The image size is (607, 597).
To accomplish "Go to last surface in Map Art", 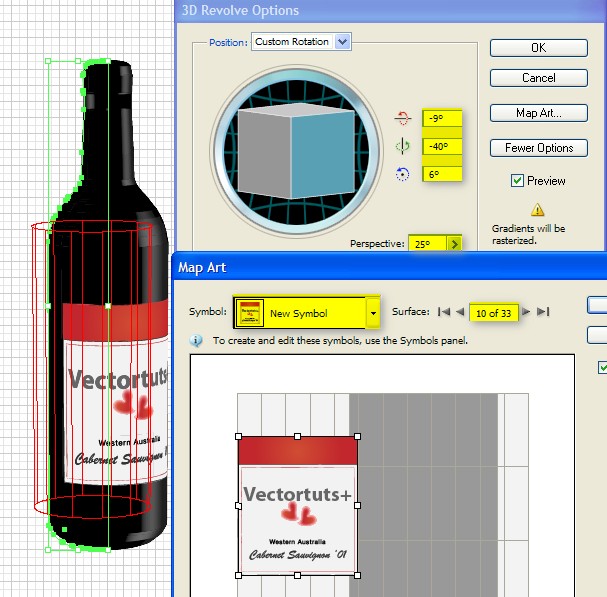I will [x=543, y=312].
